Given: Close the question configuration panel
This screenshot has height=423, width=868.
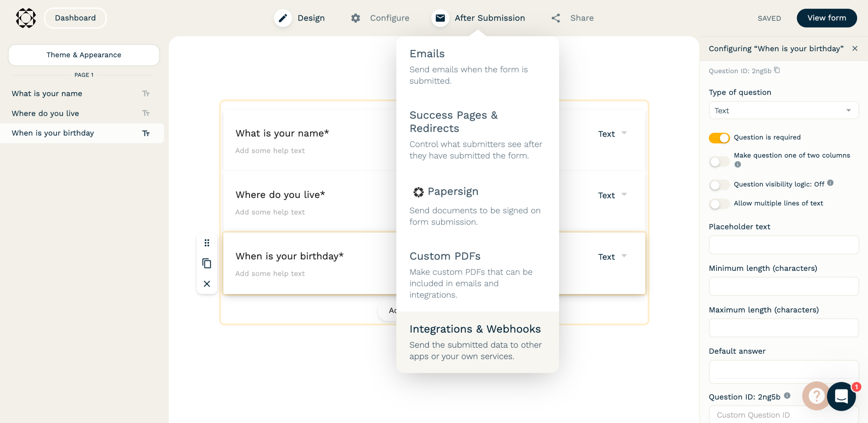Looking at the screenshot, I should point(855,48).
